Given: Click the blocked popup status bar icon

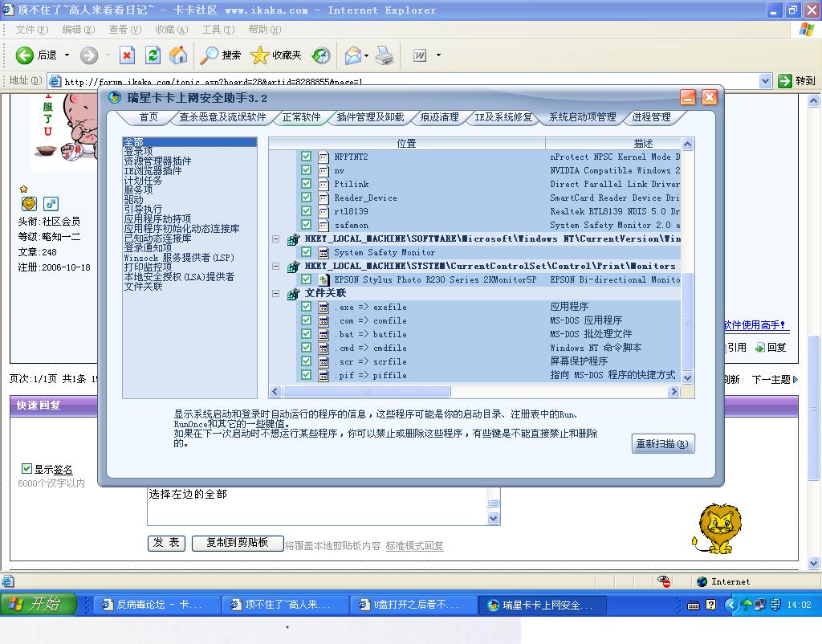Looking at the screenshot, I should 664,581.
